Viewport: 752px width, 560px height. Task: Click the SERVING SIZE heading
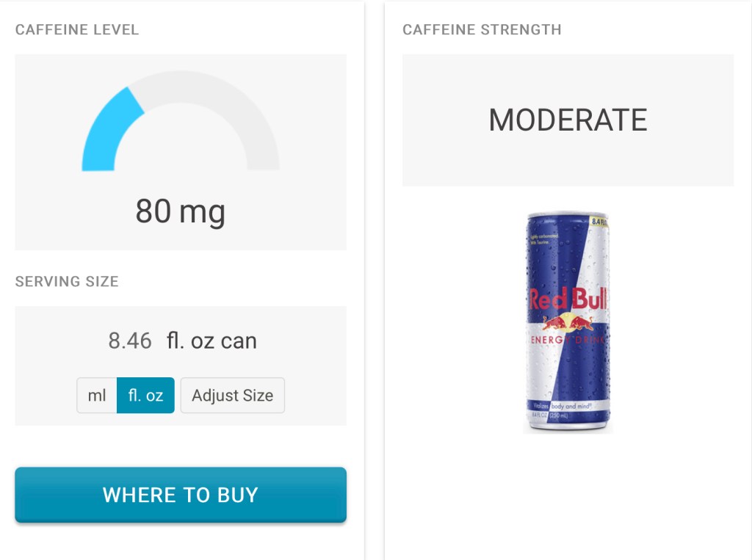67,282
